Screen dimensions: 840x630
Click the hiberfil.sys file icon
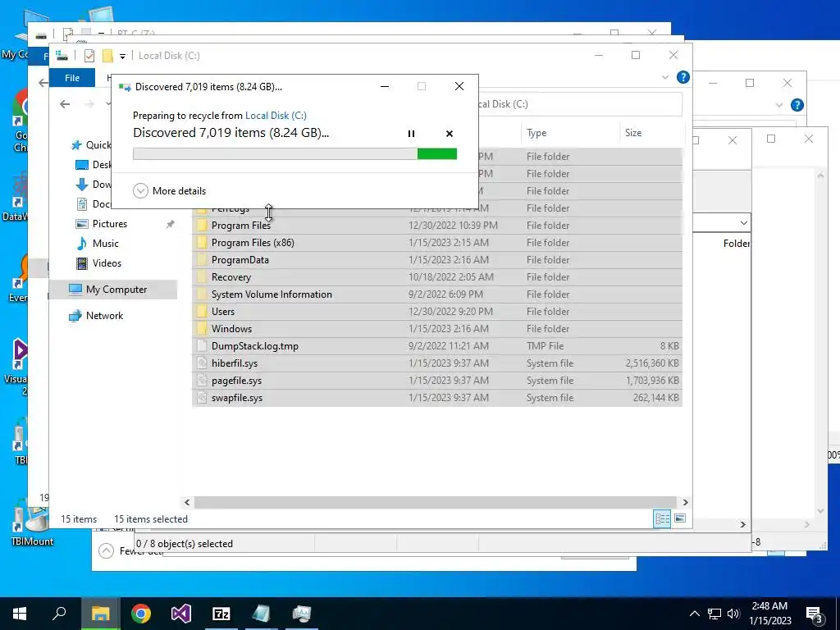[x=202, y=363]
